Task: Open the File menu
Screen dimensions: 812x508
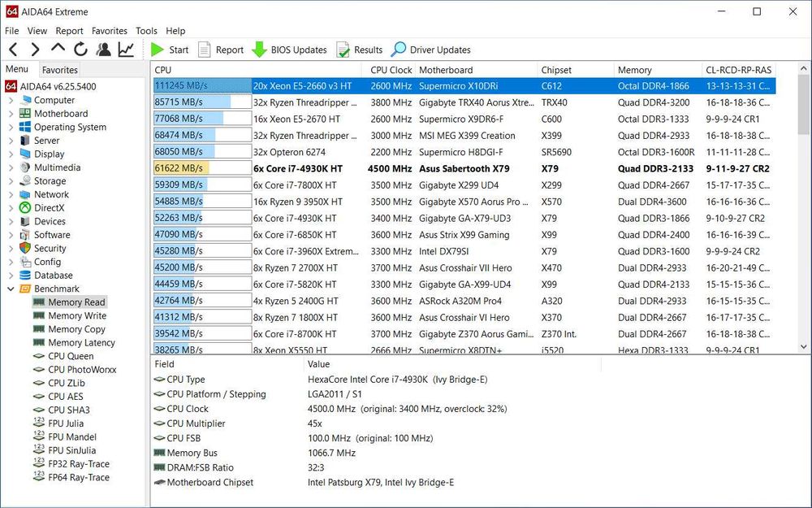Action: [x=12, y=31]
